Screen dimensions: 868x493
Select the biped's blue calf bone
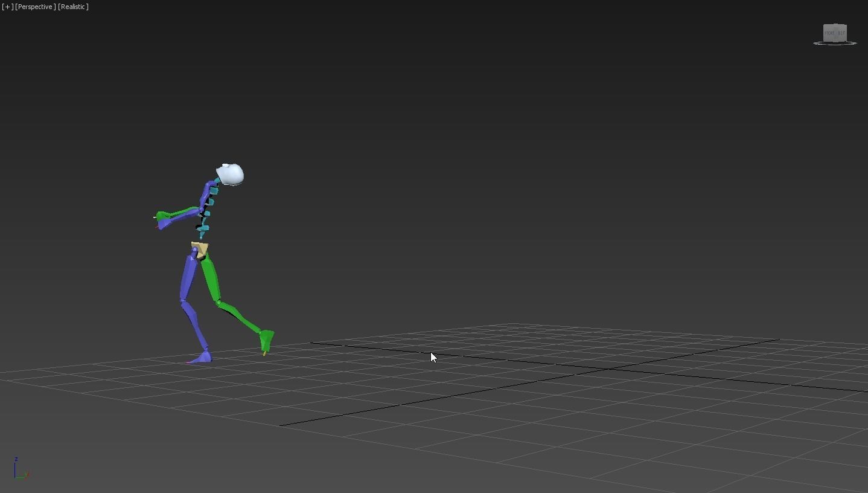pyautogui.click(x=194, y=325)
